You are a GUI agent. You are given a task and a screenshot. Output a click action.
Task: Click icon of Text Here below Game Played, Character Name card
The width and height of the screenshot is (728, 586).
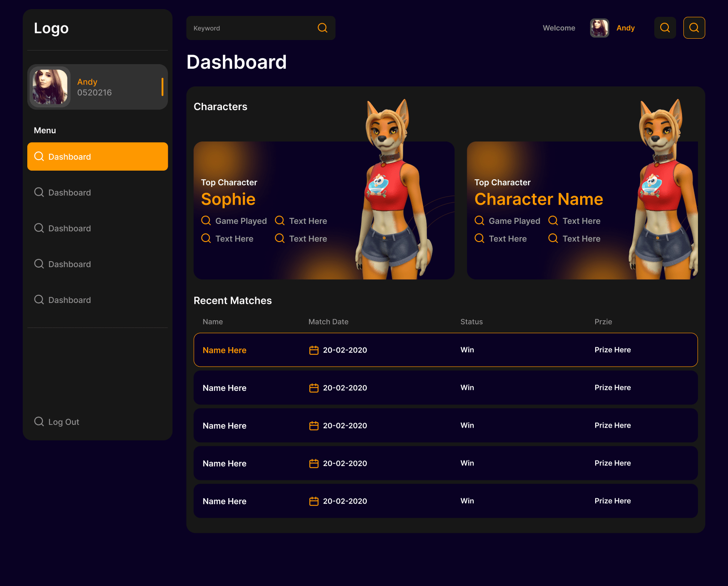point(480,238)
